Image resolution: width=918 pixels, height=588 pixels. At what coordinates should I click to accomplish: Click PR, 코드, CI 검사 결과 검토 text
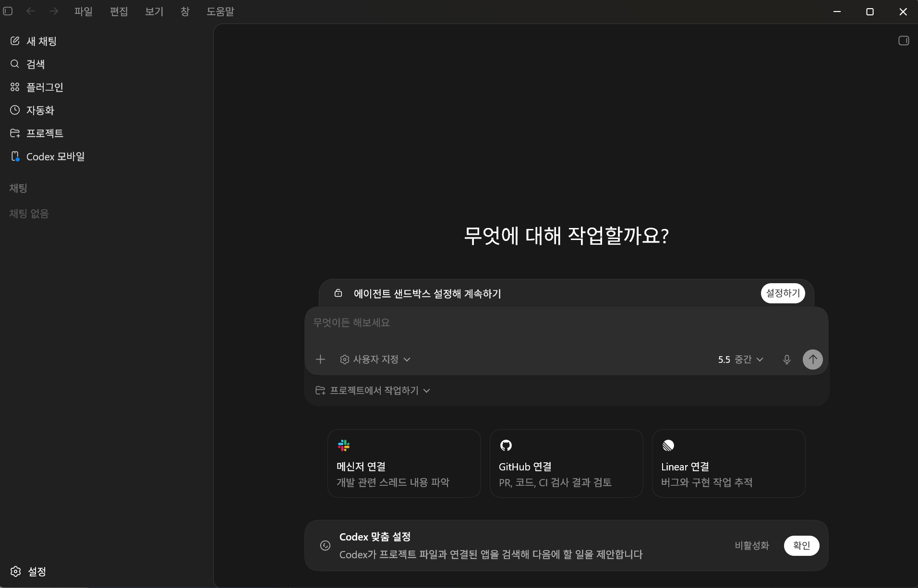pyautogui.click(x=555, y=482)
